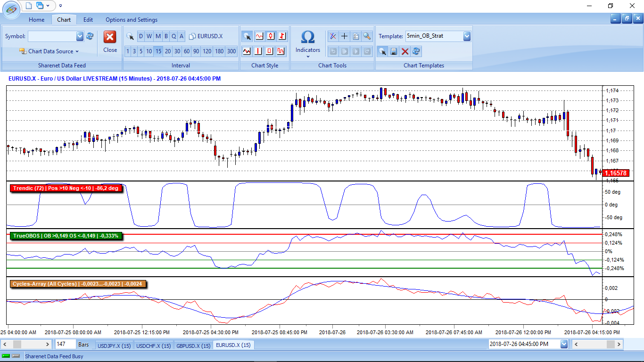Expand the Symbol dropdown list
This screenshot has width=644, height=362.
pyautogui.click(x=80, y=36)
